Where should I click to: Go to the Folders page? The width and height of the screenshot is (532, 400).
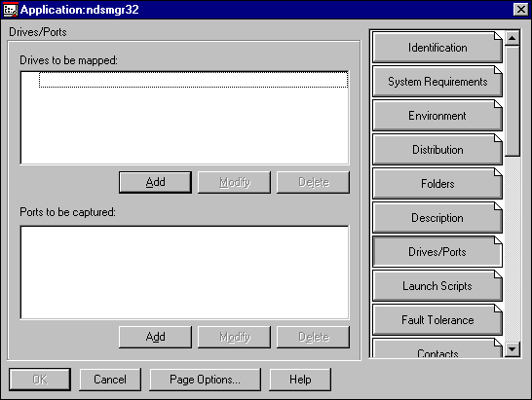pyautogui.click(x=437, y=184)
